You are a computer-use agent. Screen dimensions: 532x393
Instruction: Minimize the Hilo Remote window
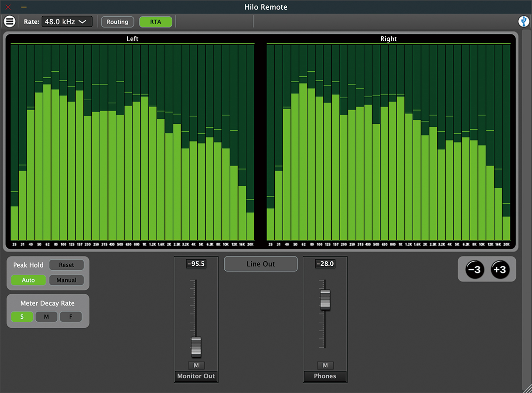pos(24,7)
